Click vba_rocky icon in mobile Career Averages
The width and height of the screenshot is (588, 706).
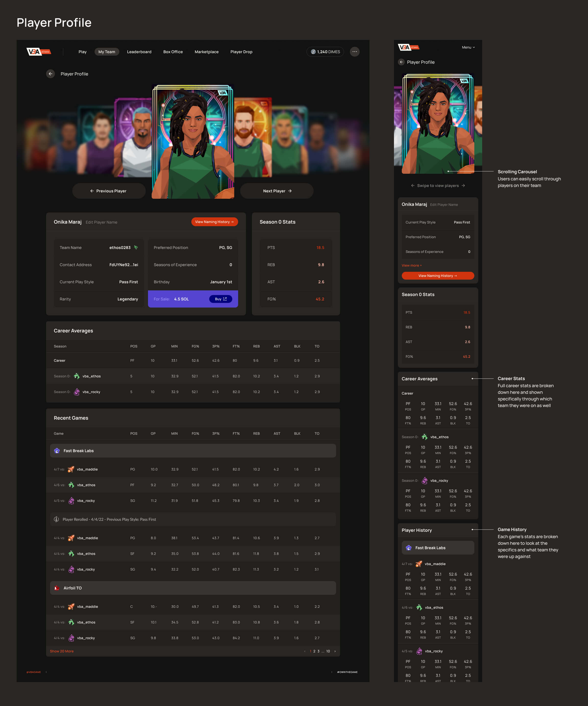click(425, 481)
